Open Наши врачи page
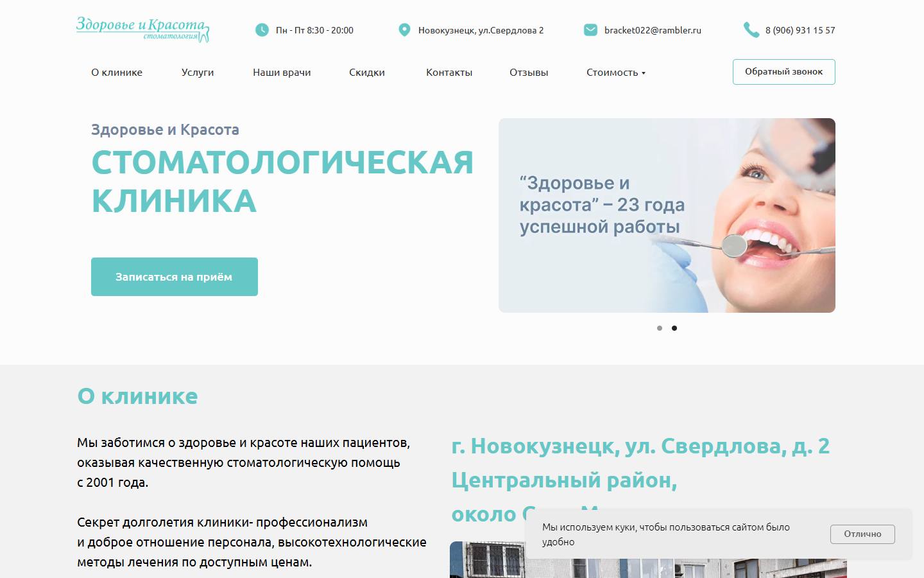Image resolution: width=924 pixels, height=578 pixels. (282, 73)
